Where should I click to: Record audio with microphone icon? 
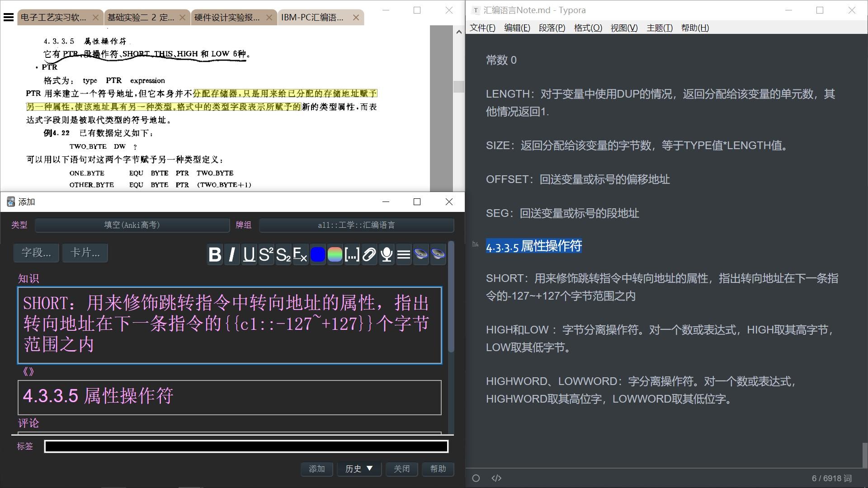(x=386, y=254)
